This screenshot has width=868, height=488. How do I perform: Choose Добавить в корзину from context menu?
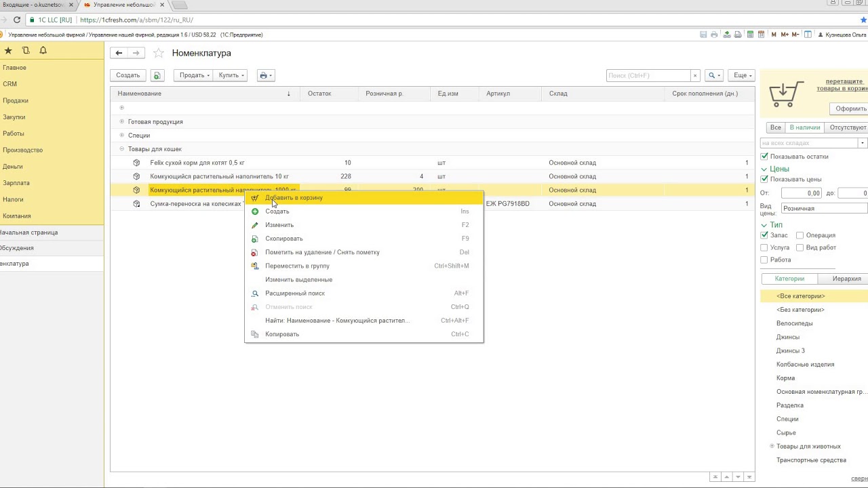click(x=364, y=198)
